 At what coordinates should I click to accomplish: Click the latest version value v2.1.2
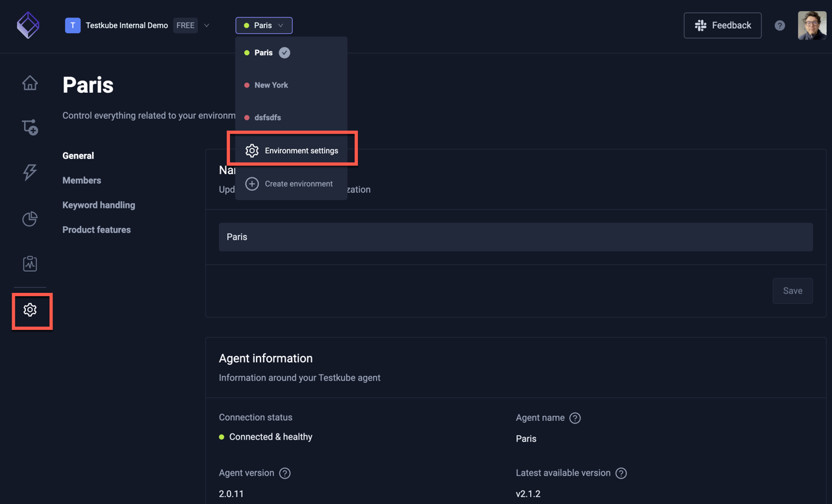point(528,494)
